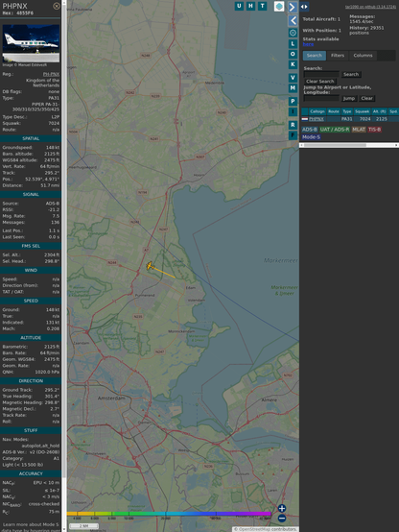
Task: Click the T button on map toolbar
Action: click(262, 6)
